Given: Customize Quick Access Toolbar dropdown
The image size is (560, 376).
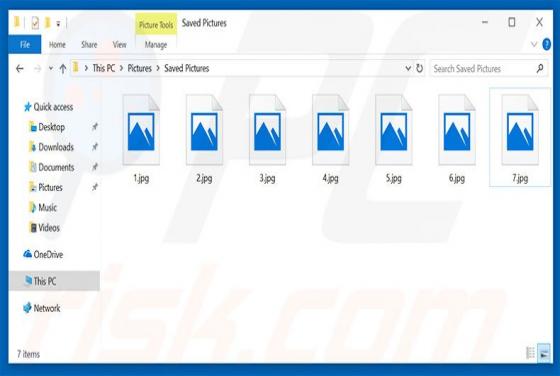Looking at the screenshot, I should 58,24.
